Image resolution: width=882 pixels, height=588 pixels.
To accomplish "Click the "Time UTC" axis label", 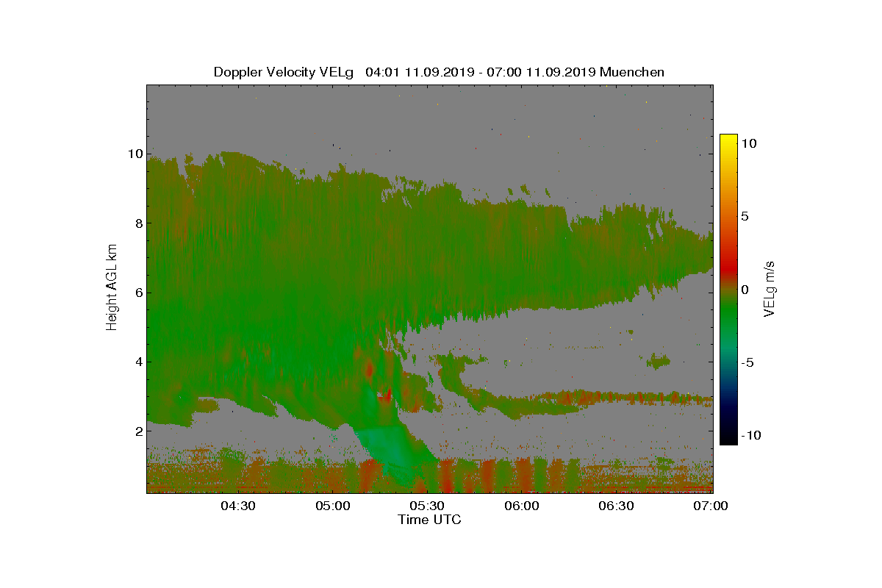I will [x=430, y=520].
